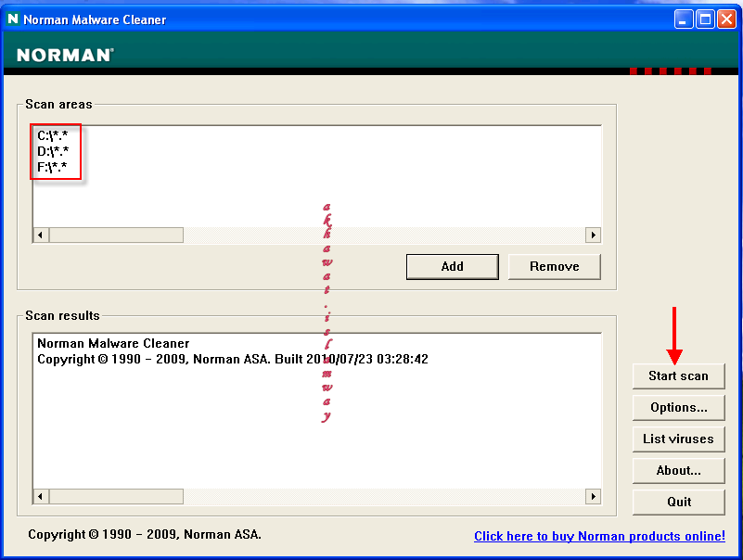Click the Copyright build line in Scan results

click(233, 359)
